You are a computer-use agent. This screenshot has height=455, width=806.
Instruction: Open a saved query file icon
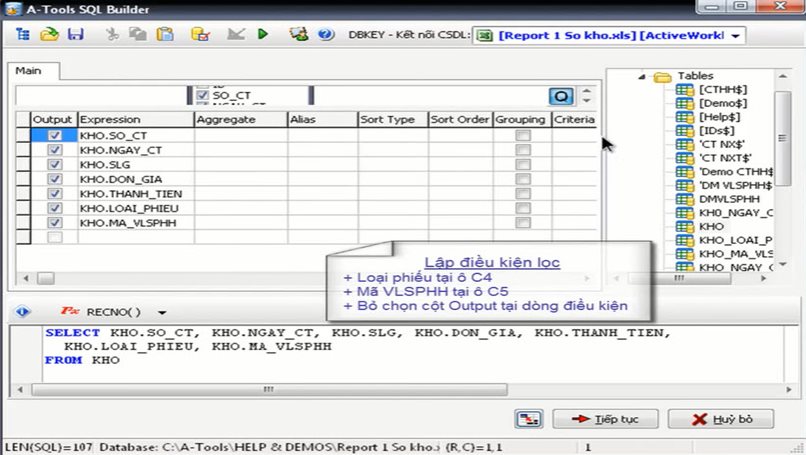click(x=49, y=34)
